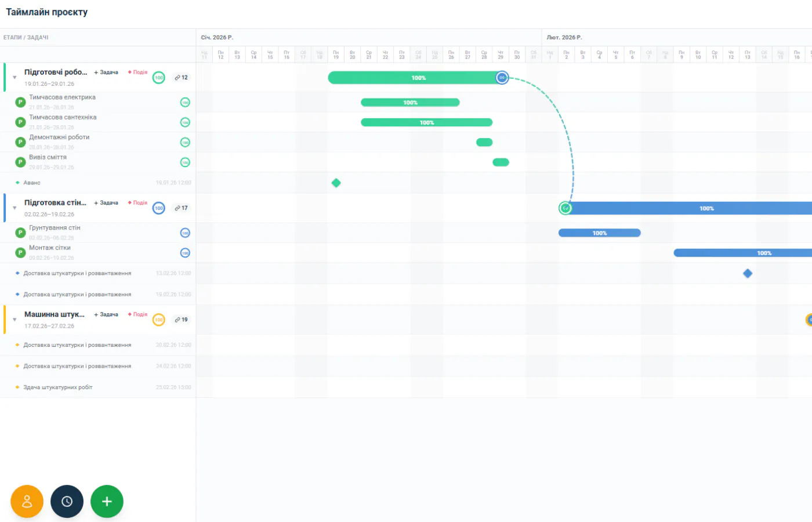Click the Вивіз сміття short task bar
This screenshot has height=522, width=812.
click(501, 162)
